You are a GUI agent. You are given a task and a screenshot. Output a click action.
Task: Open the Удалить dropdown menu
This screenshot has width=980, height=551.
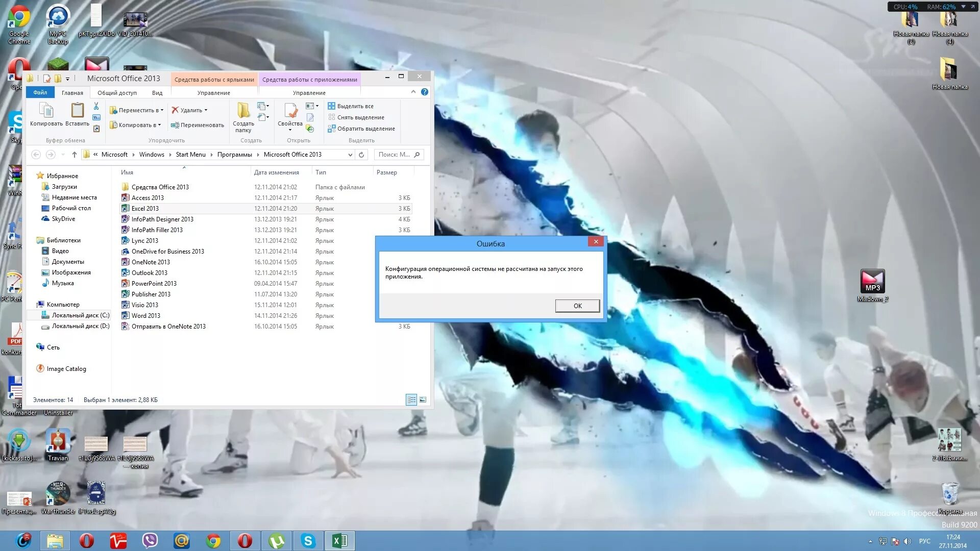[x=189, y=110]
